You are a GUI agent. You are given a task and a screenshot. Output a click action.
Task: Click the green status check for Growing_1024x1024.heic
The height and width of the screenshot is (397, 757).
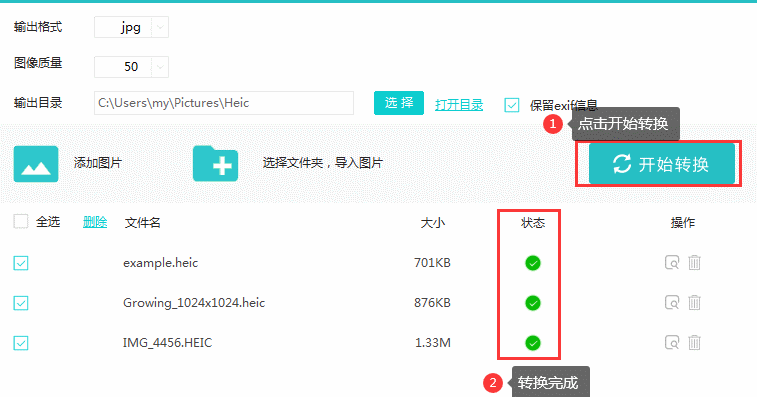533,303
